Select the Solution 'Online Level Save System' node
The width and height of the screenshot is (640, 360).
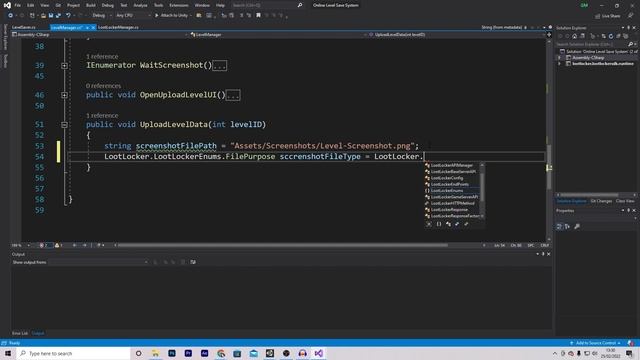click(598, 51)
